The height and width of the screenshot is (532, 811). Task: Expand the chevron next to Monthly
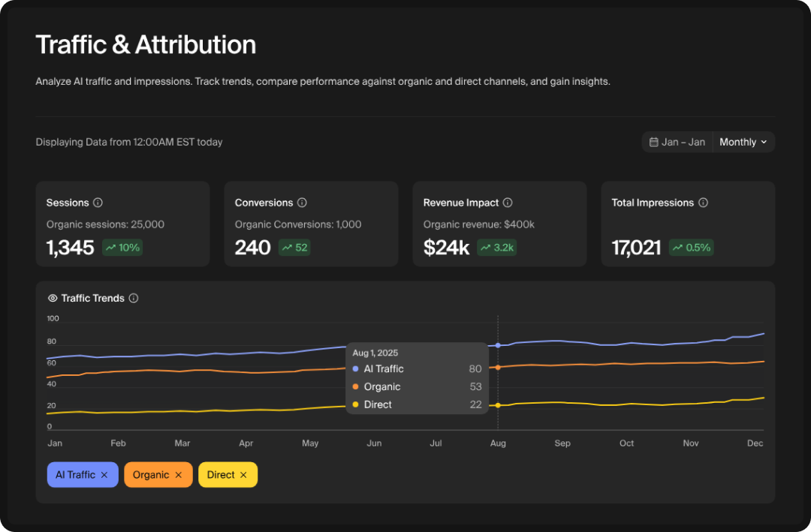[764, 142]
